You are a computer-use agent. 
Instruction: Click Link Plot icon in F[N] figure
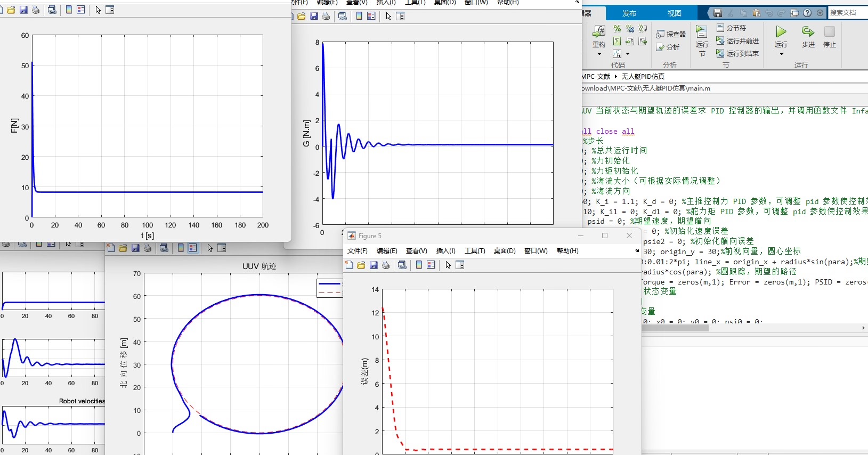[52, 10]
